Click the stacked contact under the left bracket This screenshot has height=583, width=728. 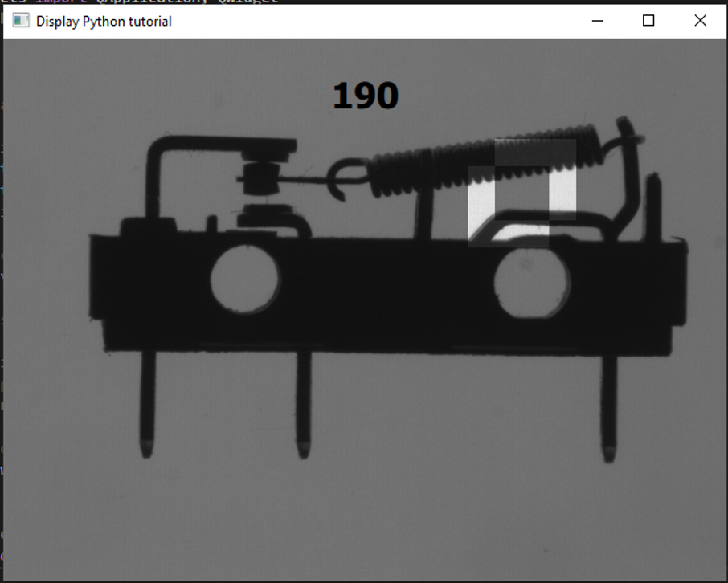coord(261,178)
